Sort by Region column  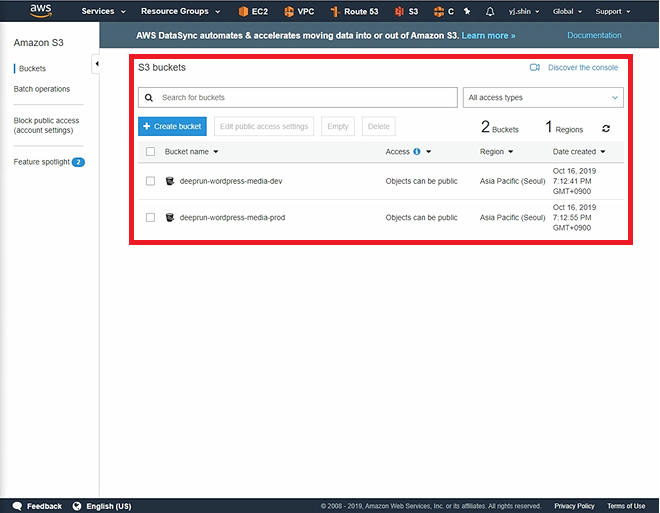[497, 152]
